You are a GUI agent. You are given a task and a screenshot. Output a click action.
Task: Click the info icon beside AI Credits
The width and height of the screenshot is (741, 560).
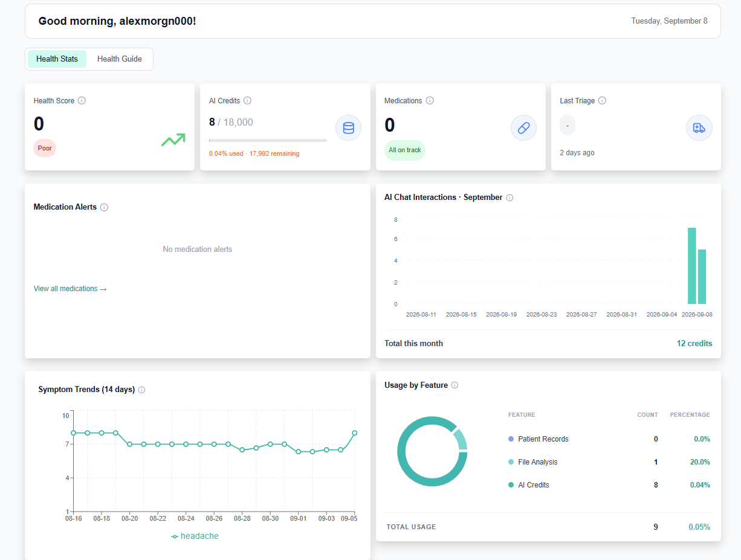247,101
